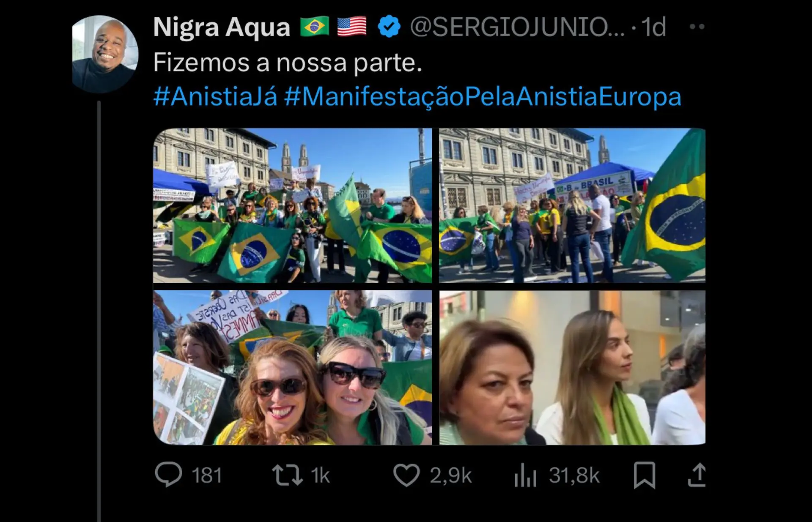Image resolution: width=812 pixels, height=522 pixels.
Task: Open #AnistiaJá hashtag link
Action: point(215,97)
